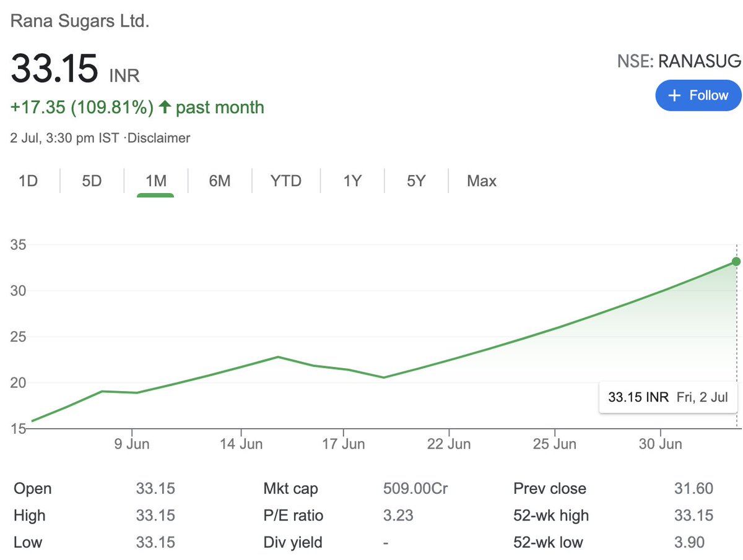Switch to the 5D range tab

pyautogui.click(x=92, y=181)
